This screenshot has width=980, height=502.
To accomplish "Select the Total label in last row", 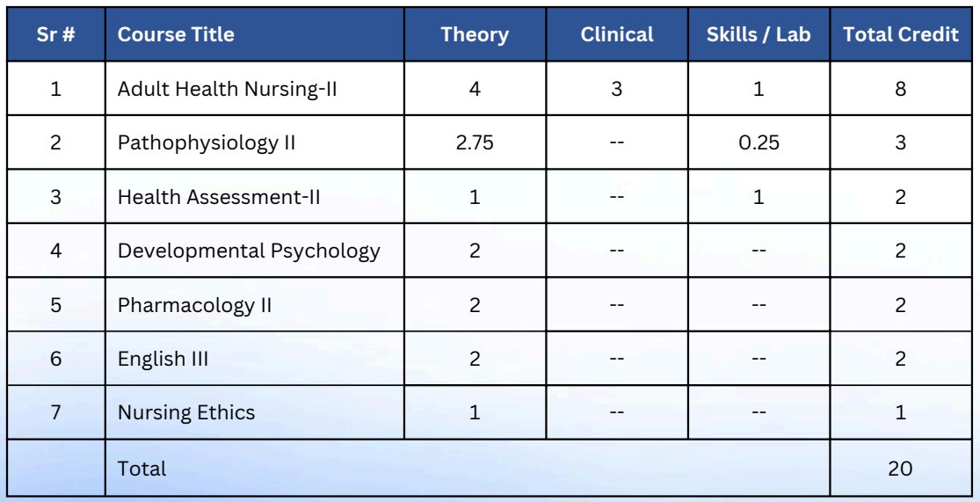I will click(x=142, y=469).
